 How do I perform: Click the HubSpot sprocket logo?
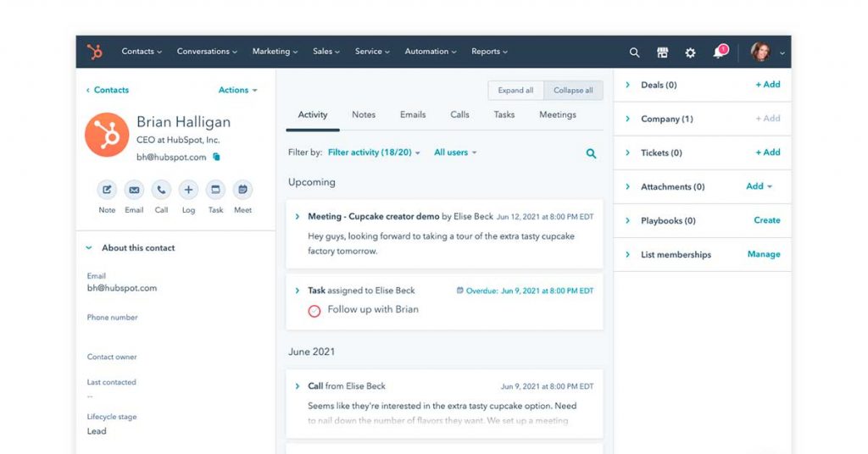click(95, 53)
